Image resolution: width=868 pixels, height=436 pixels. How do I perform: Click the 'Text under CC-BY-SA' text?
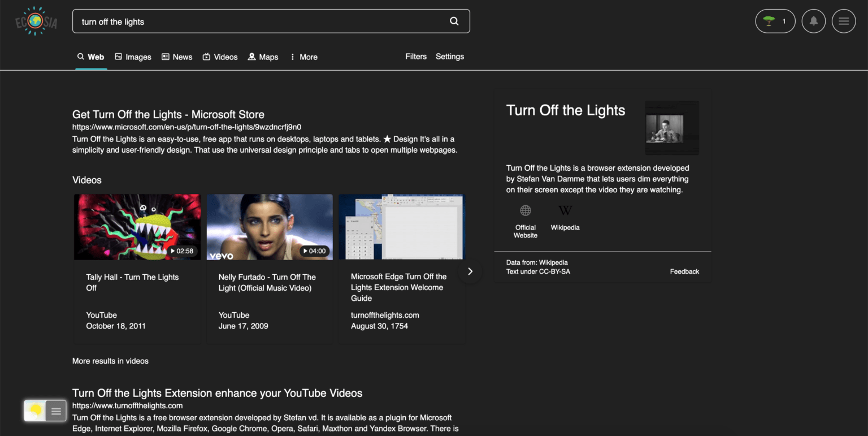[538, 271]
